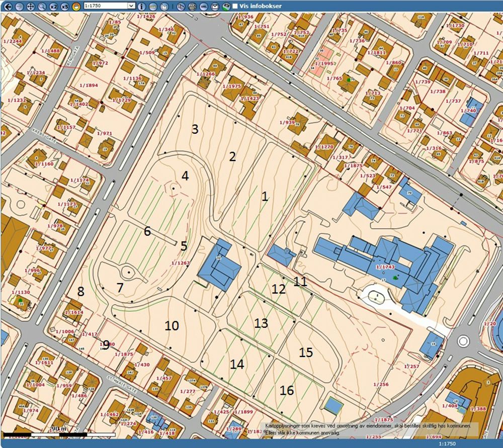503x448 pixels.
Task: Click the information (i) tool icon
Action: tap(141, 6)
